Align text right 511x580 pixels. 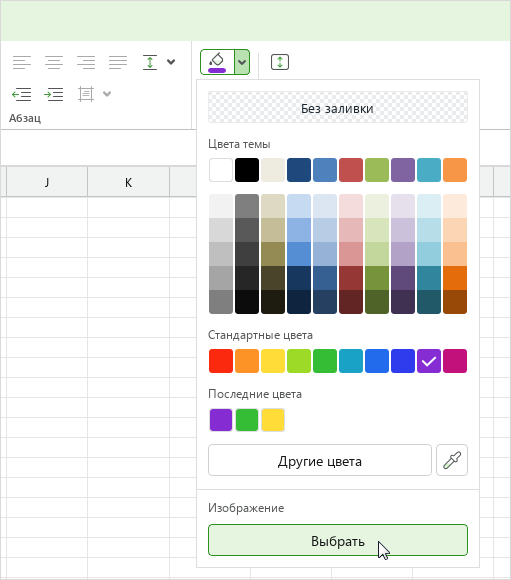point(86,62)
